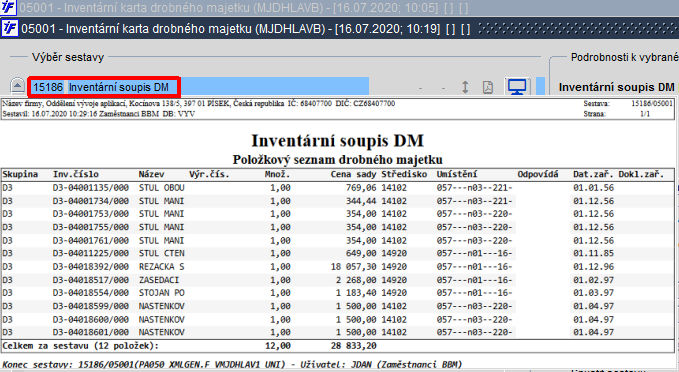Click the date 01.01.56
Image resolution: width=679 pixels, height=372 pixels.
[x=593, y=188]
